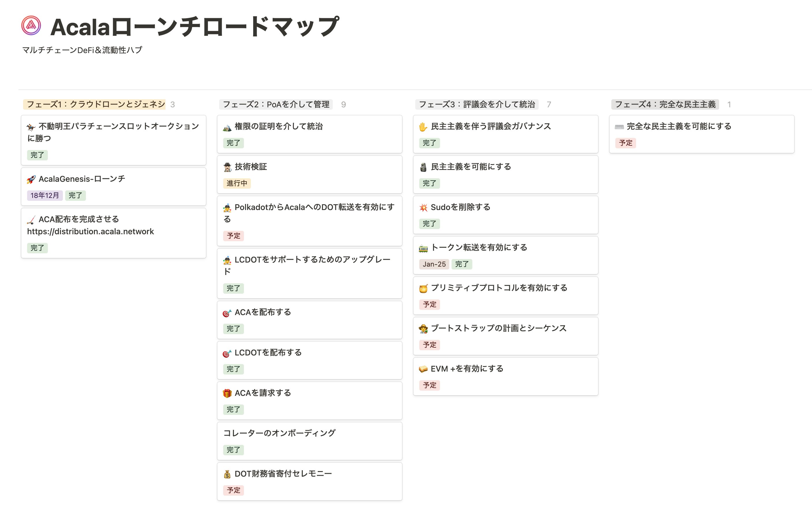Click the mountain icon on 権限の証明を介して統治 card
The height and width of the screenshot is (517, 812).
[x=227, y=127]
